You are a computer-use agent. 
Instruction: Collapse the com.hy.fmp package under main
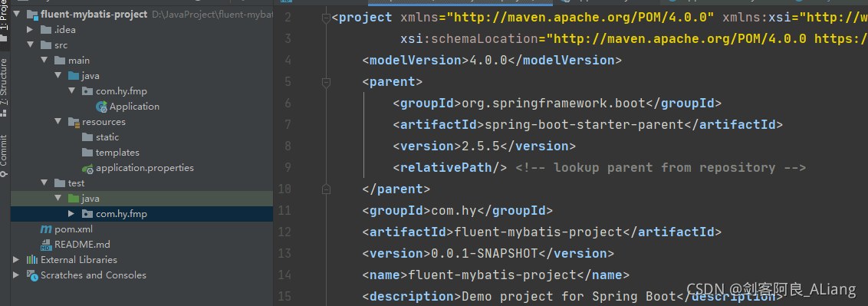click(x=72, y=91)
